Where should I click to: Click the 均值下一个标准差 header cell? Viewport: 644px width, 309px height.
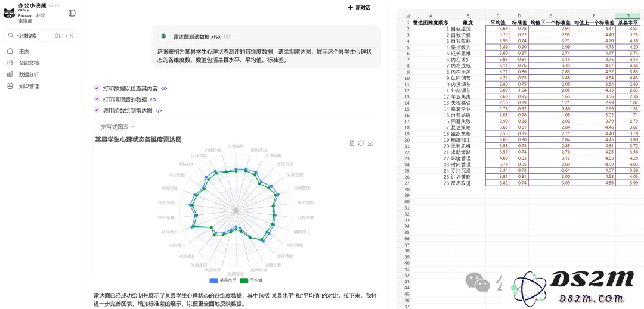[550, 23]
